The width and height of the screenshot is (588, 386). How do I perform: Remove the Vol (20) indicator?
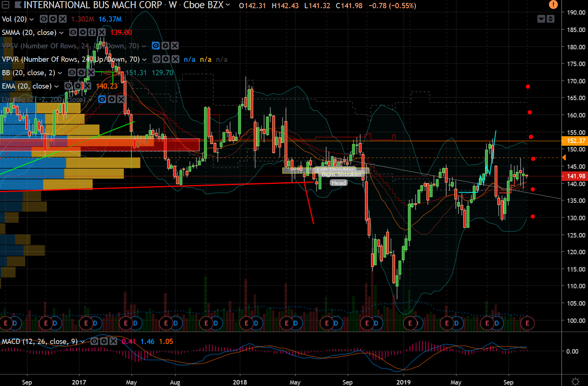pyautogui.click(x=63, y=19)
